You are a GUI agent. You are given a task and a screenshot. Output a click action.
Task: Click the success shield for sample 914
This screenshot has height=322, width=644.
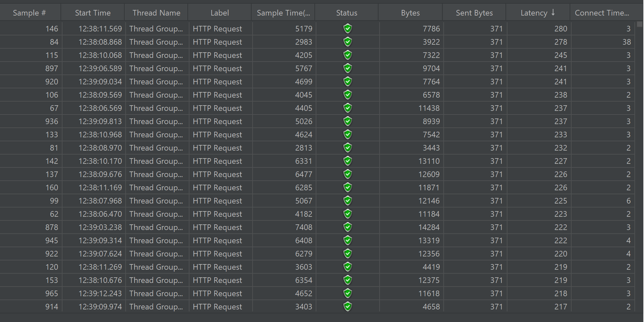pos(347,307)
